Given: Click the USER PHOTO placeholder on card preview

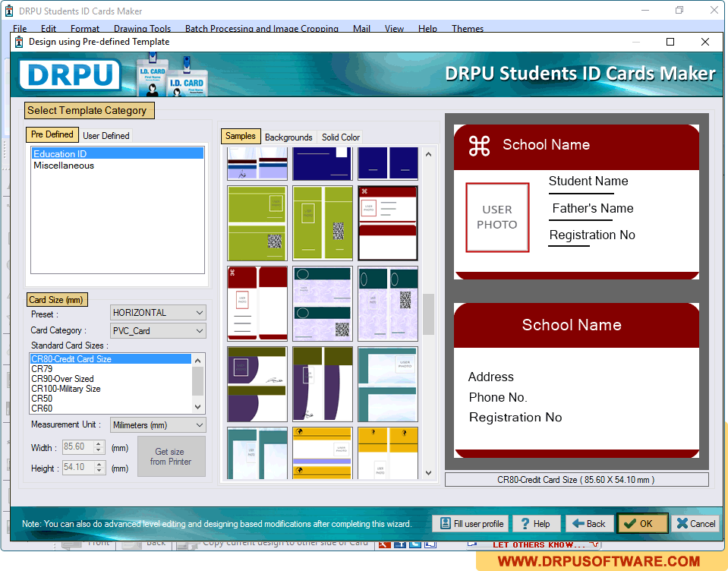Looking at the screenshot, I should pyautogui.click(x=497, y=217).
